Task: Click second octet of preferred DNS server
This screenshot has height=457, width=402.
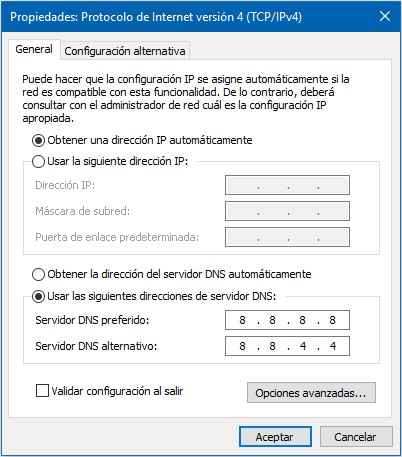Action: 272,320
